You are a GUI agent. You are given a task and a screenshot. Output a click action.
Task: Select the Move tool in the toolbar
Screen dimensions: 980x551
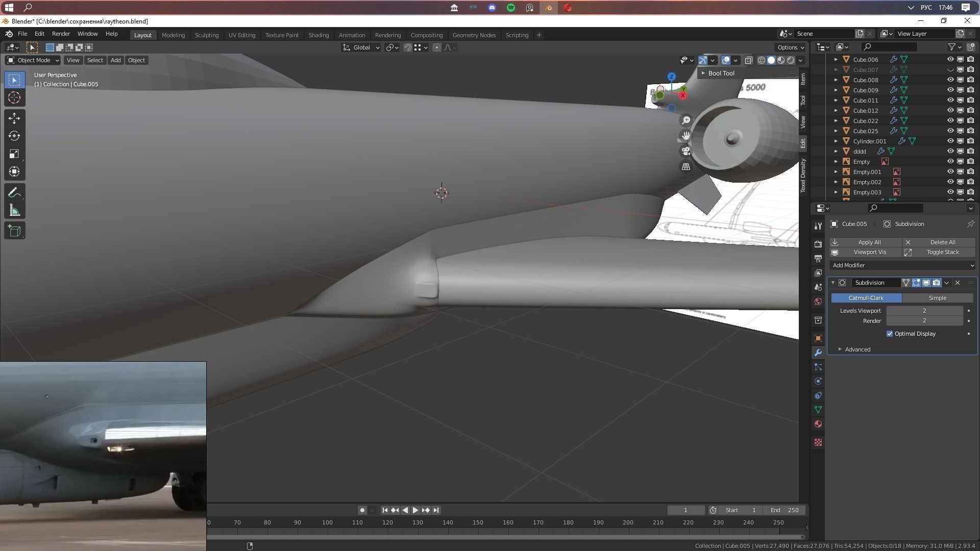pos(14,118)
